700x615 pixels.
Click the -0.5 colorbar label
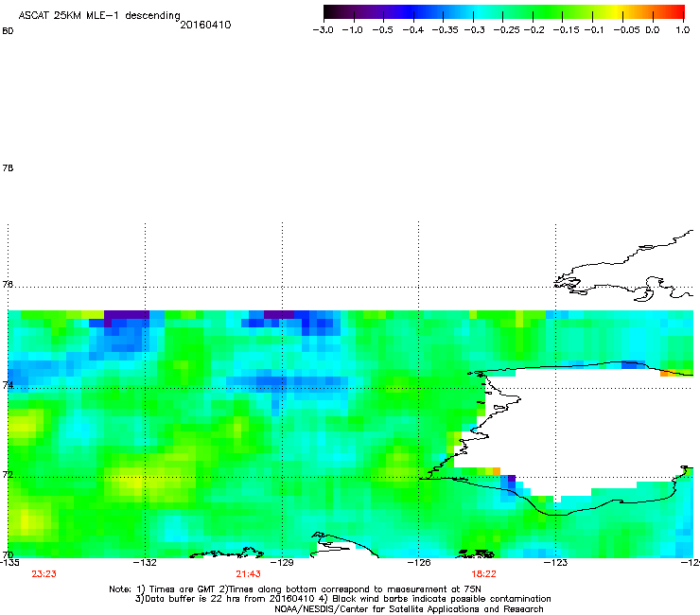pyautogui.click(x=382, y=30)
